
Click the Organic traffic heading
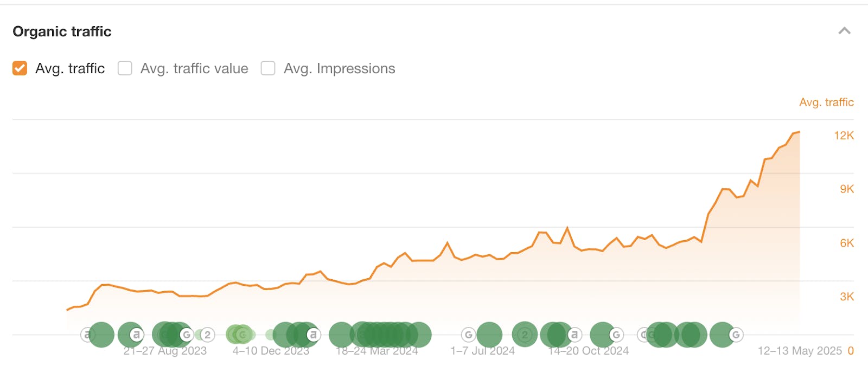[61, 31]
